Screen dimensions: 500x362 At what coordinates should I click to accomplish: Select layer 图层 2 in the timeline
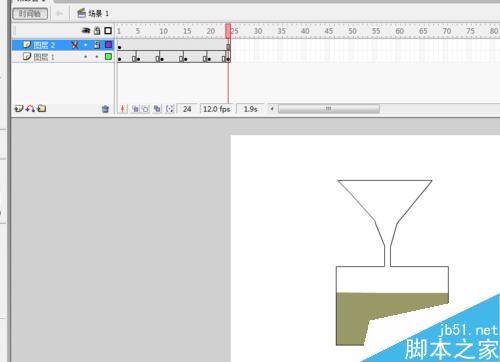pyautogui.click(x=63, y=45)
